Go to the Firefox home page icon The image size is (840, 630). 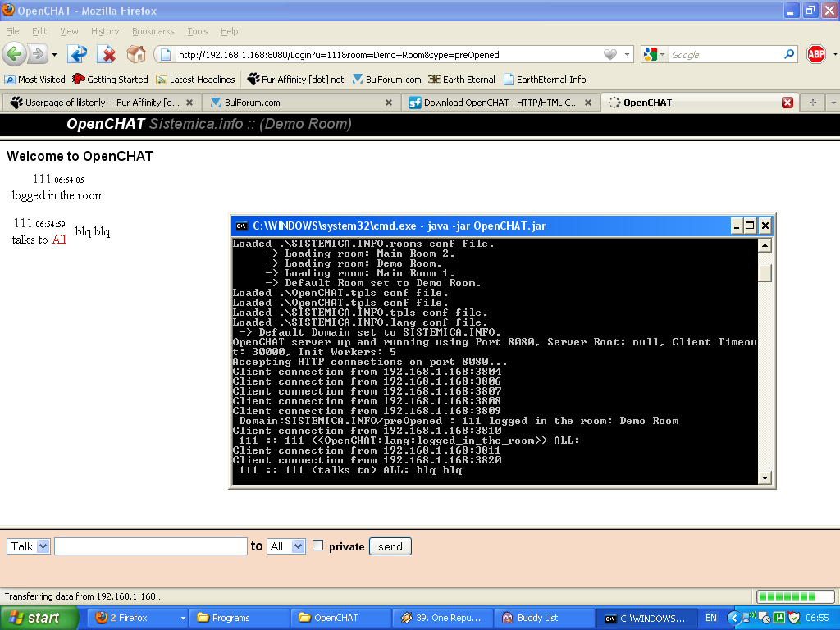(136, 55)
